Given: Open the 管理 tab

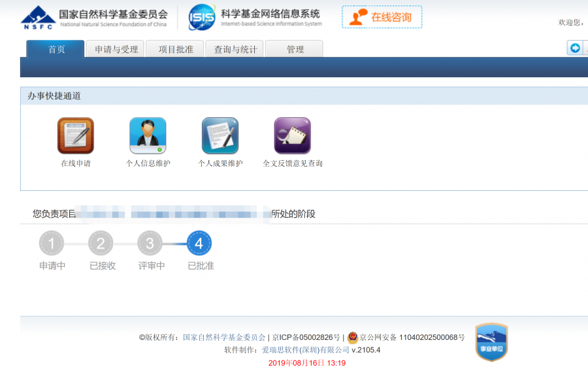Looking at the screenshot, I should click(295, 49).
